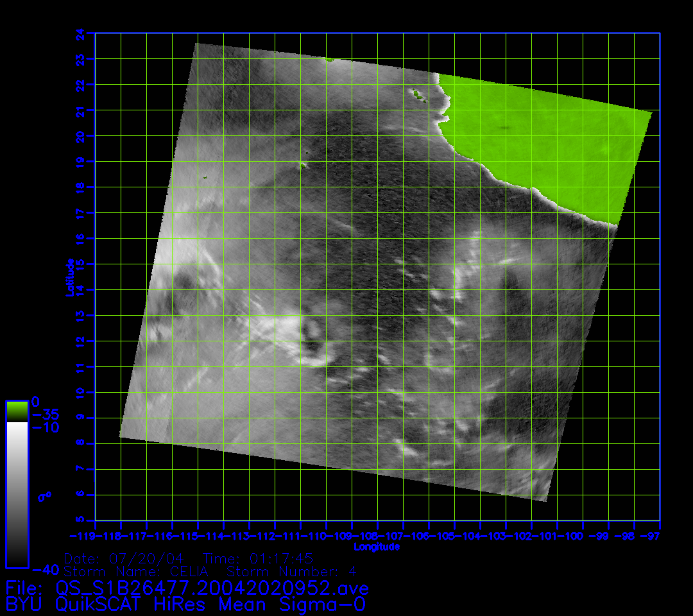The width and height of the screenshot is (693, 616).
Task: Click the small green islands off the coast
Action: click(420, 96)
